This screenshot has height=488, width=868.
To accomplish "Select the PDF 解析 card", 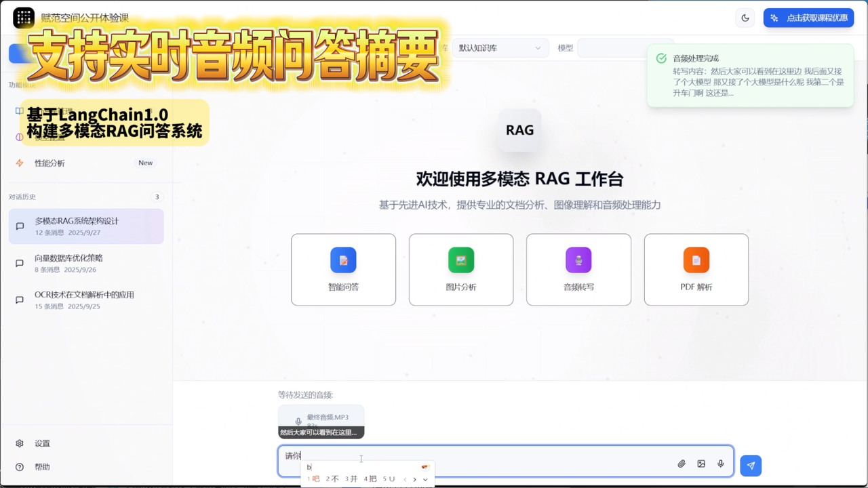I will 696,270.
